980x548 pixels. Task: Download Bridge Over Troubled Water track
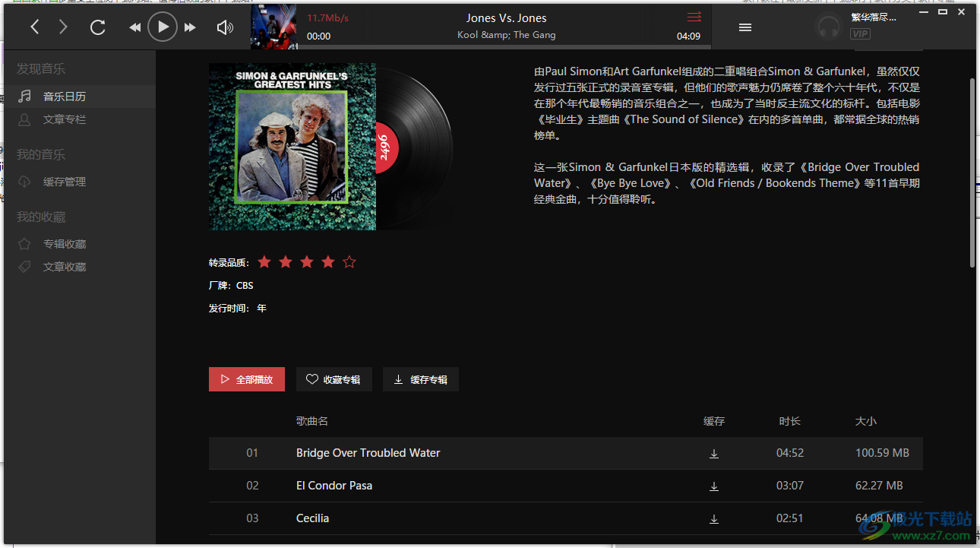click(714, 454)
